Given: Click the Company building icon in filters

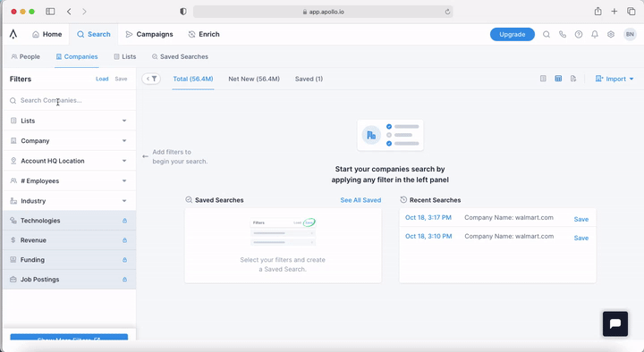Looking at the screenshot, I should (13, 141).
